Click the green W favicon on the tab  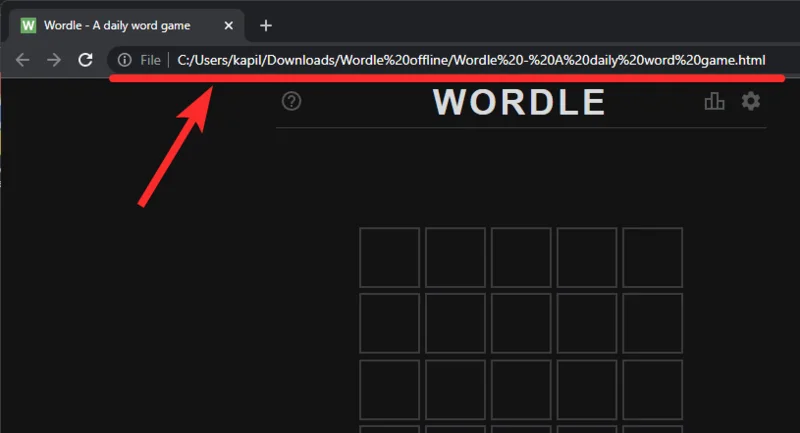(28, 26)
